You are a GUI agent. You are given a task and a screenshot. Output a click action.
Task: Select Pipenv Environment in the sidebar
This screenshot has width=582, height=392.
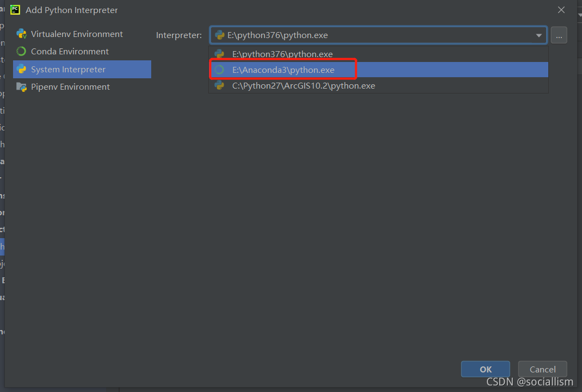click(x=82, y=87)
